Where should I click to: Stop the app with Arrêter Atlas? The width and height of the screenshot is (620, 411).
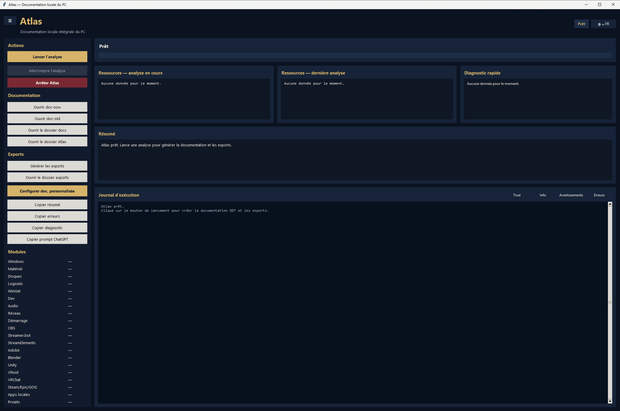click(x=47, y=83)
